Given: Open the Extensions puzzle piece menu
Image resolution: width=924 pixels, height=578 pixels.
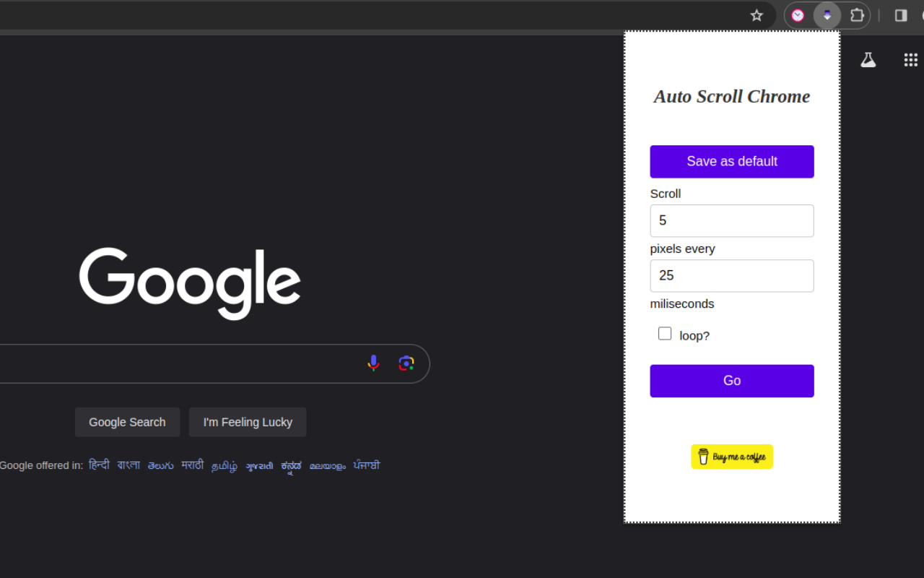Looking at the screenshot, I should coord(857,15).
